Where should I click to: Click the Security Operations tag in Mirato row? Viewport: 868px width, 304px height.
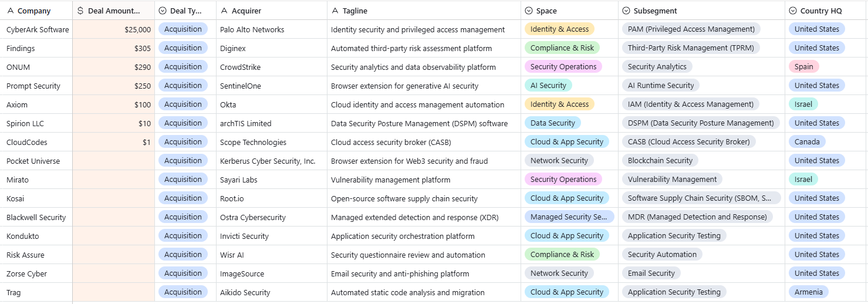(563, 180)
